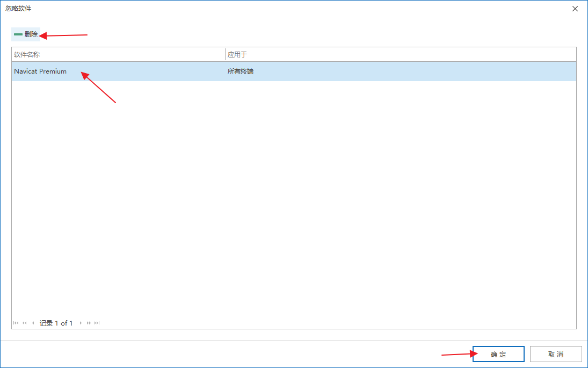Close the 忽略软件 dialog

(x=575, y=9)
